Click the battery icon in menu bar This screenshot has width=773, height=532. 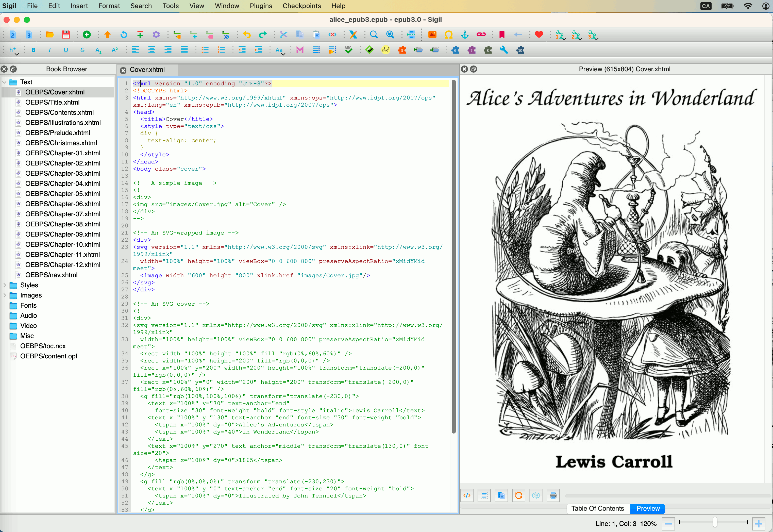click(727, 6)
